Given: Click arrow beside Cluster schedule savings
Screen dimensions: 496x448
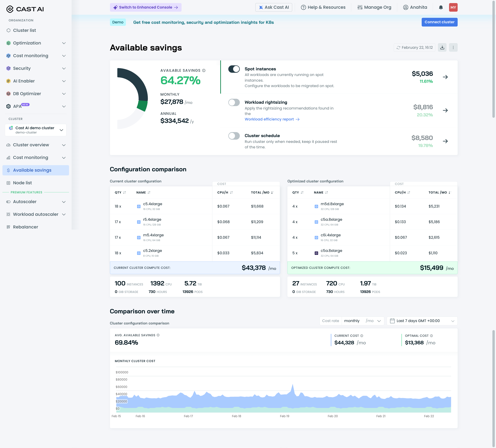Looking at the screenshot, I should click(x=445, y=141).
